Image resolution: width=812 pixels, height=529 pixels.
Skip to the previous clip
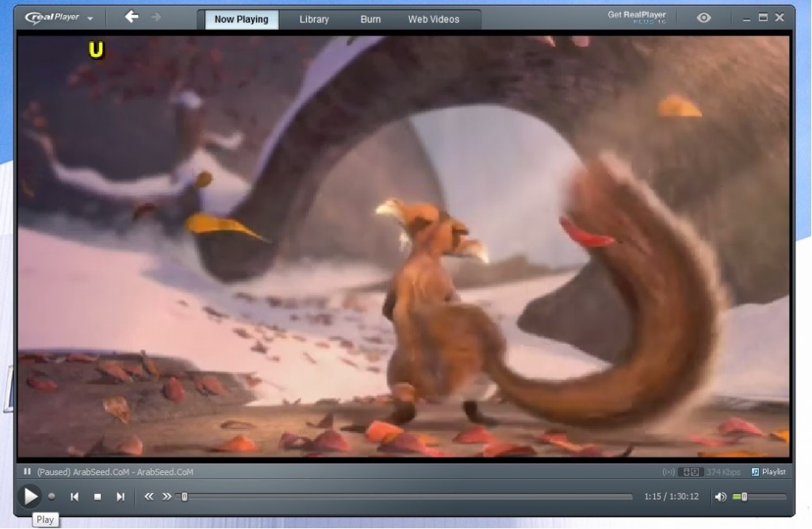pos(75,496)
